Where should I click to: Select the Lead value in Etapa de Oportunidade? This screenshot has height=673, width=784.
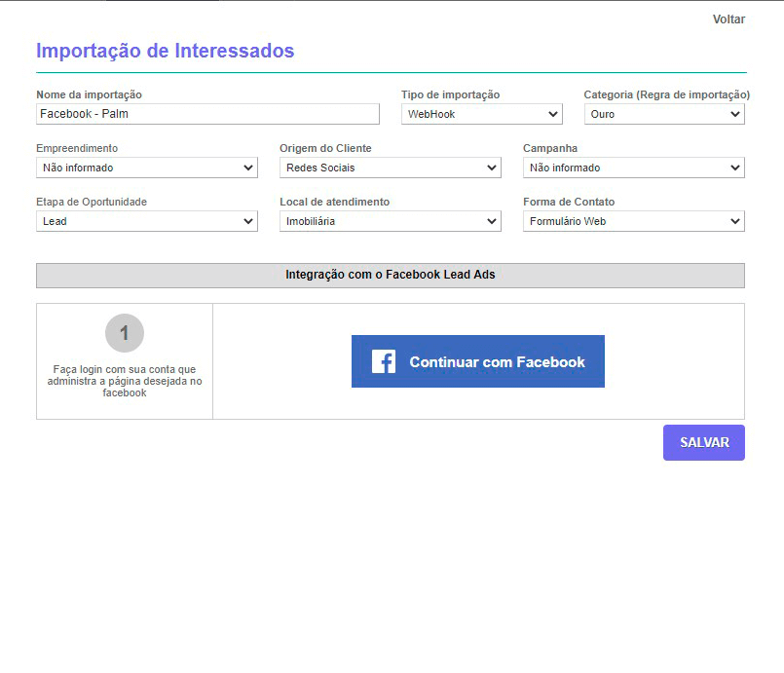click(127, 221)
